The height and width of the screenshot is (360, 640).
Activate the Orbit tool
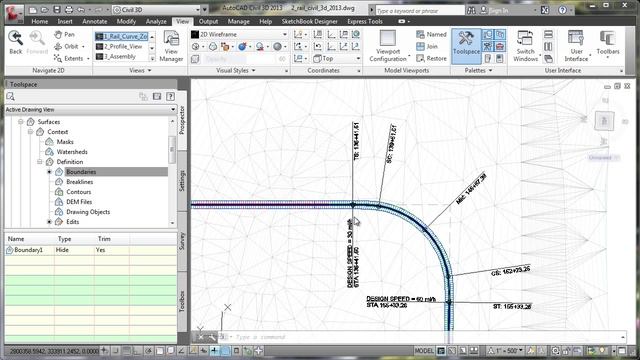click(67, 47)
